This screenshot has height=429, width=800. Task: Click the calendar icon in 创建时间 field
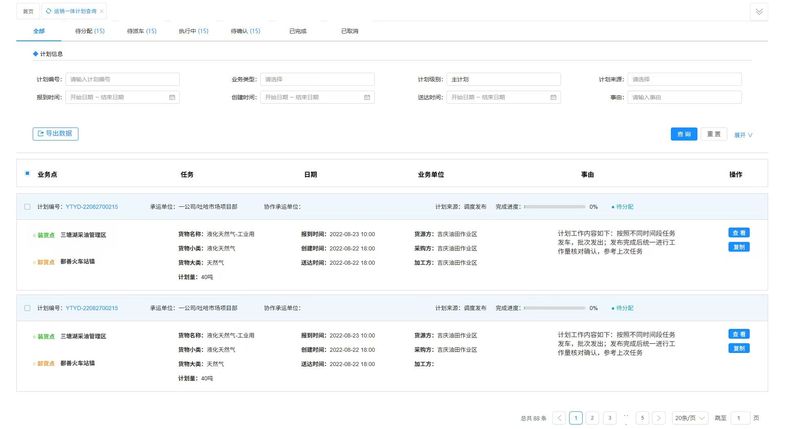[x=367, y=97]
